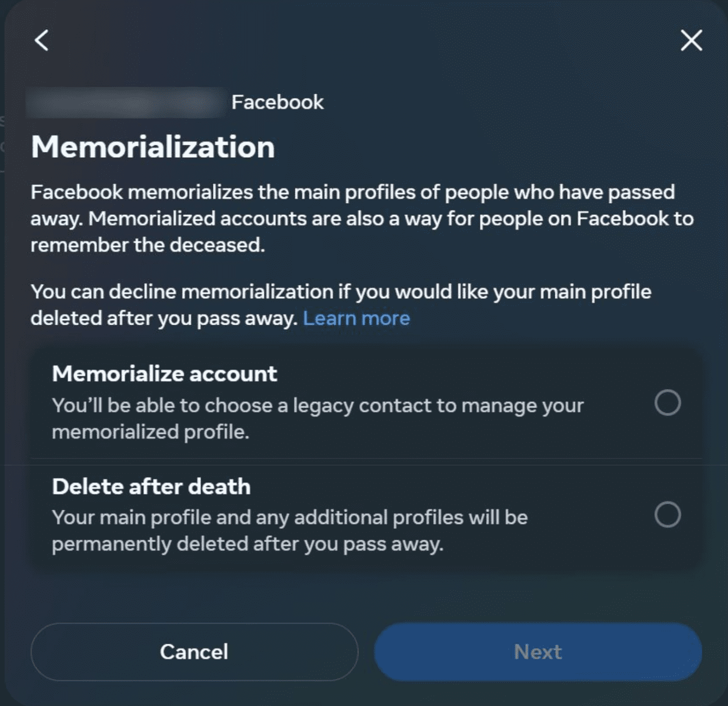Click the Memorialization heading
The image size is (728, 706).
coord(153,147)
